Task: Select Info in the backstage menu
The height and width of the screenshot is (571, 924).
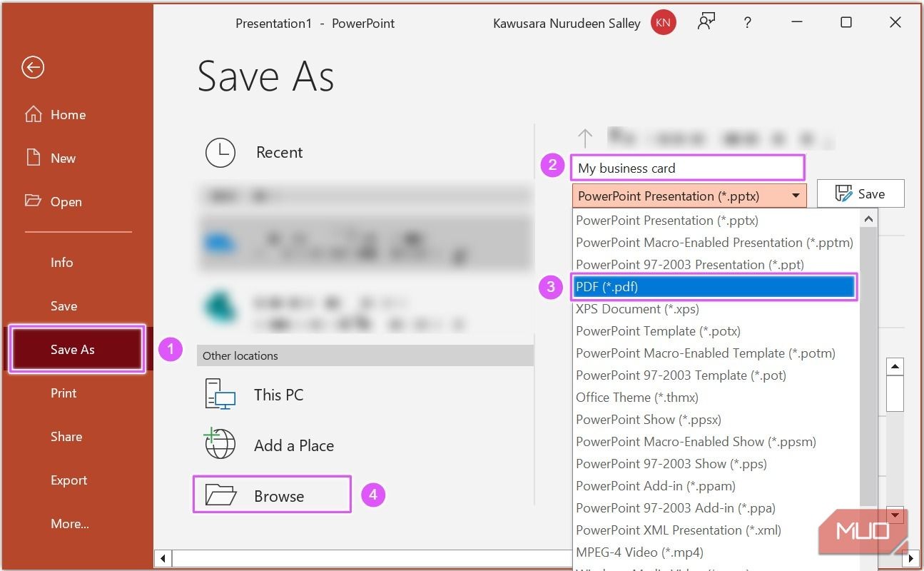Action: point(62,263)
